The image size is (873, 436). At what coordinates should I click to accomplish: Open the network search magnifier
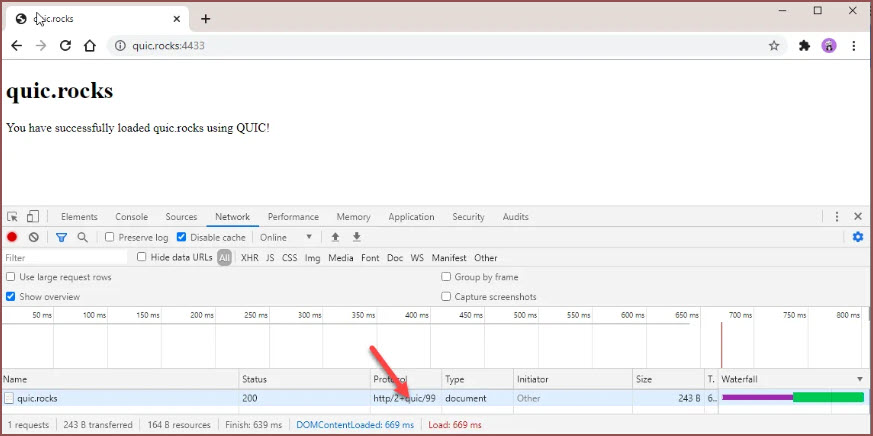(x=82, y=237)
